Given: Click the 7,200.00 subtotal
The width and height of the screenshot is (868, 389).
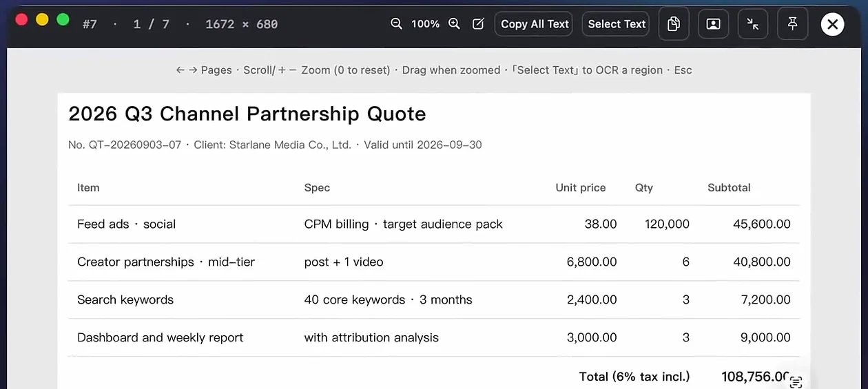Looking at the screenshot, I should click(765, 299).
